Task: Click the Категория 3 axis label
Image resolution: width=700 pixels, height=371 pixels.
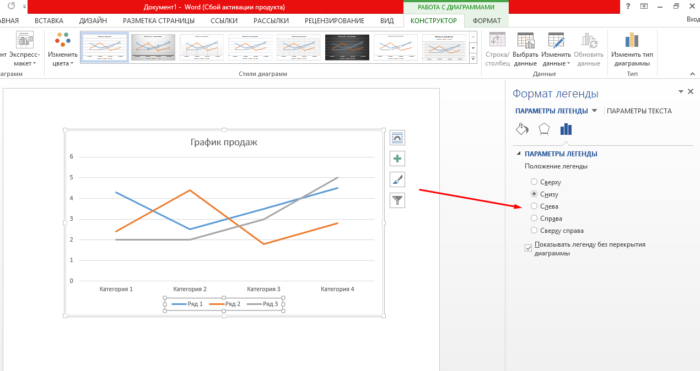Action: pos(263,289)
